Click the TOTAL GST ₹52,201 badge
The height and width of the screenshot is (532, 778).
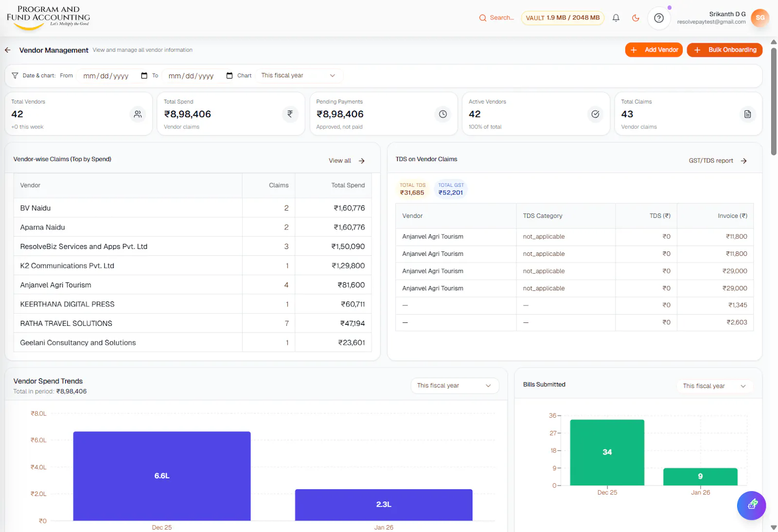tap(451, 189)
